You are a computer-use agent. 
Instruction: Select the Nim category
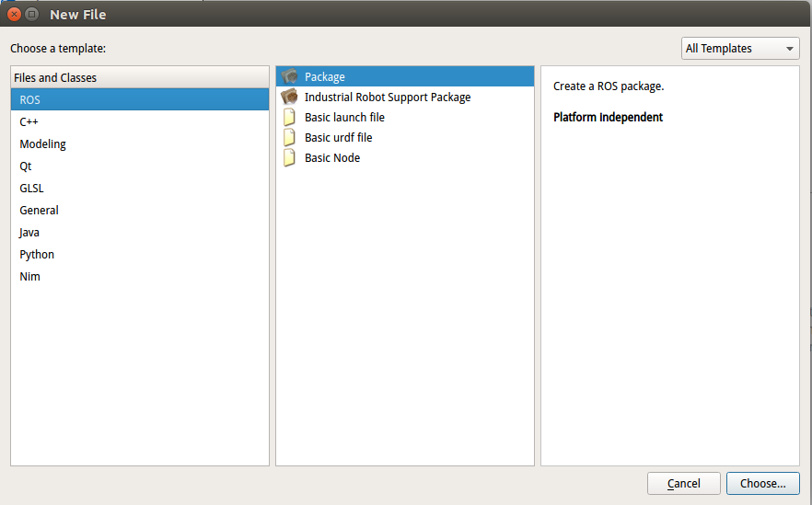coord(140,276)
